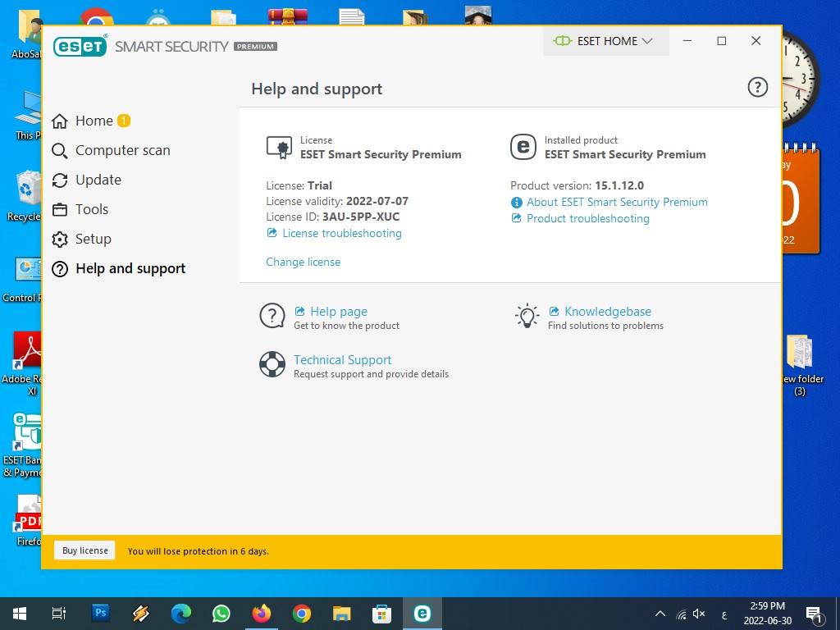Viewport: 840px width, 630px height.
Task: Click the lightbulb Knowledgebase icon
Action: pos(527,316)
